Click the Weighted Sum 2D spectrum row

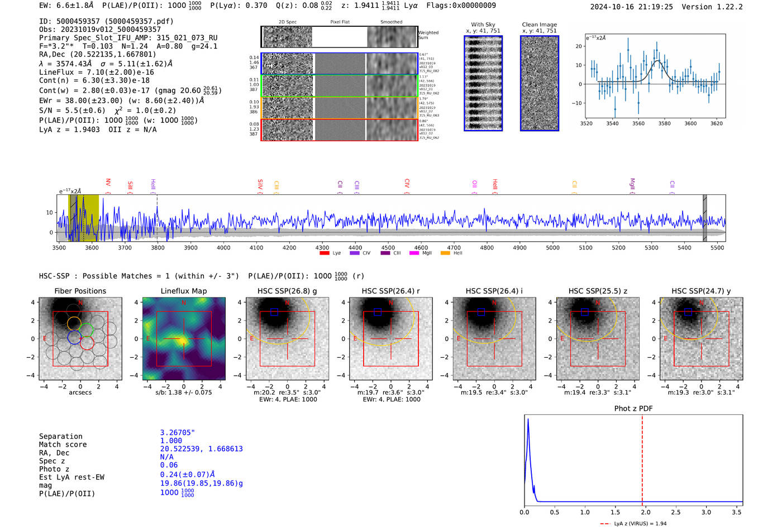[340, 37]
